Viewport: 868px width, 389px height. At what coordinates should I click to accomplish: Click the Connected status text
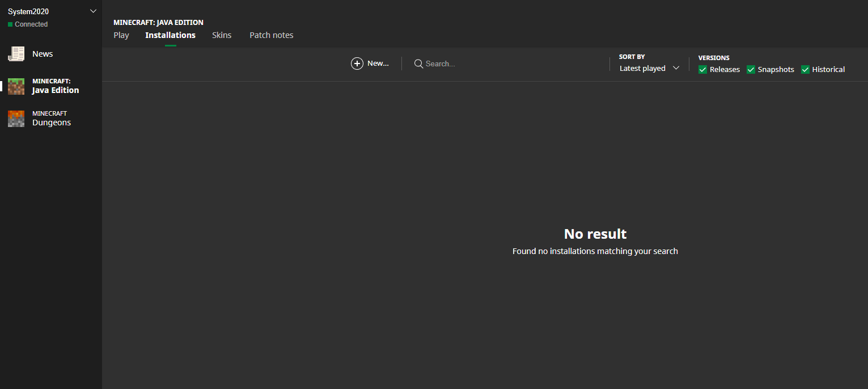point(31,24)
